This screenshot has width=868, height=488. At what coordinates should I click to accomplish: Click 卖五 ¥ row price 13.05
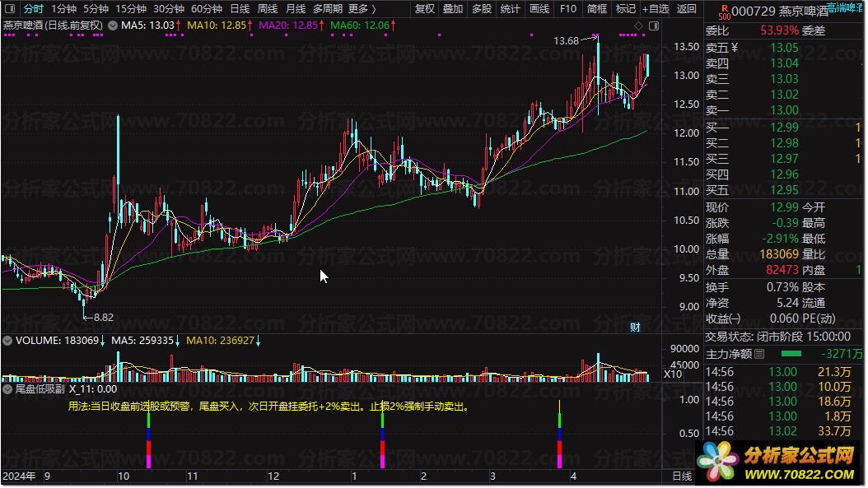[784, 48]
